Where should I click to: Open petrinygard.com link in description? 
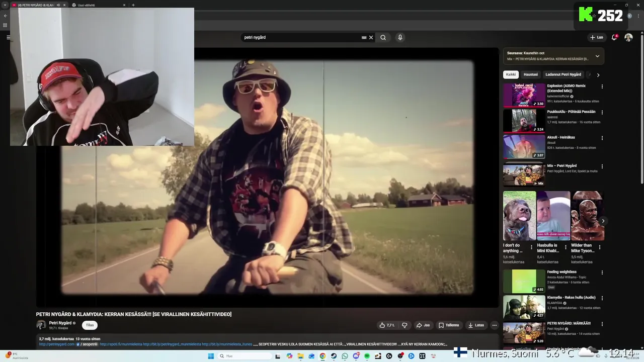click(56, 344)
